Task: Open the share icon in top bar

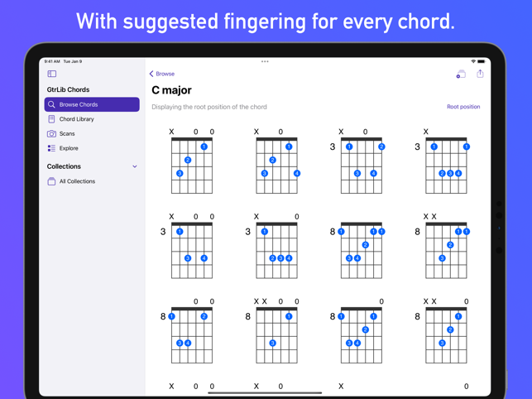Action: [x=480, y=74]
